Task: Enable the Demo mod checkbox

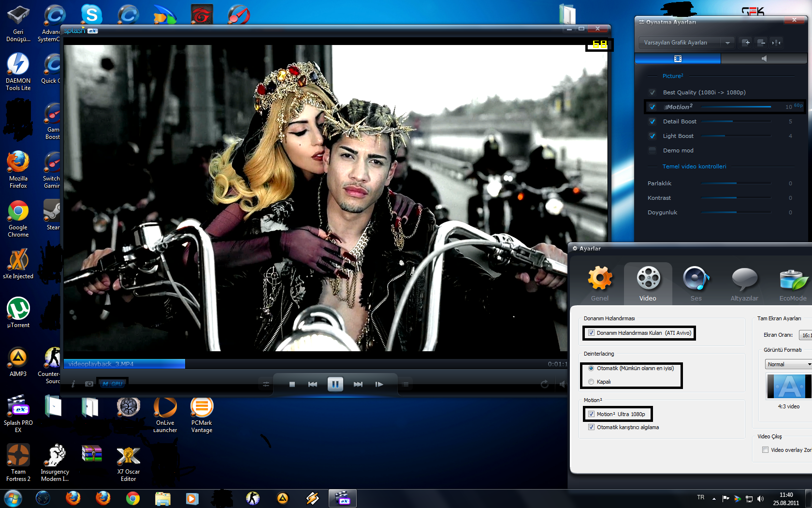Action: pos(652,150)
